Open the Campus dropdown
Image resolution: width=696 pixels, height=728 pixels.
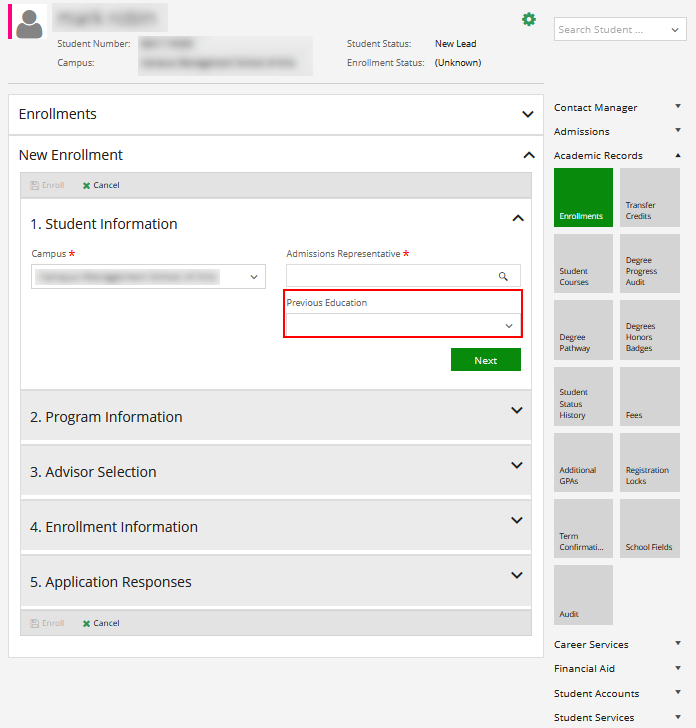(x=148, y=277)
